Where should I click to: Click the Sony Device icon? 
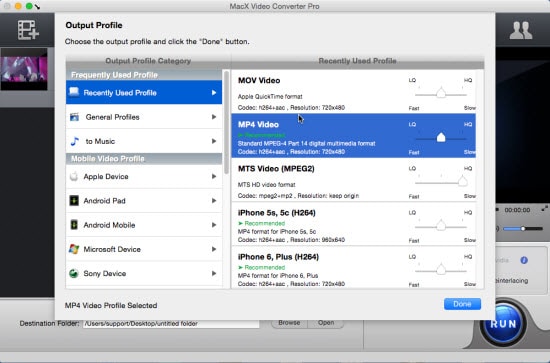[74, 273]
